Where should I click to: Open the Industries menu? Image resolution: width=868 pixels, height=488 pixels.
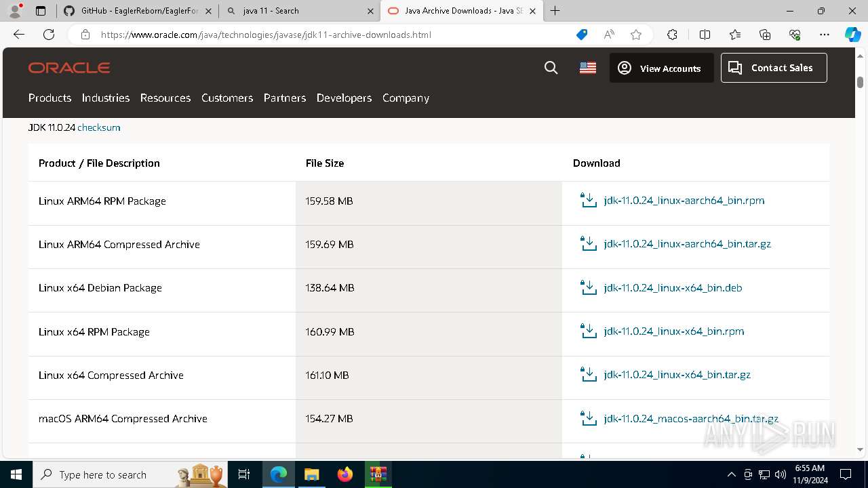[x=106, y=98]
